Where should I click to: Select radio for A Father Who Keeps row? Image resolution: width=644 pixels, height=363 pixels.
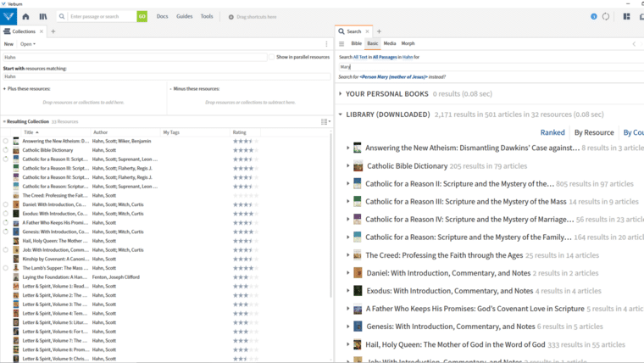[5, 222]
